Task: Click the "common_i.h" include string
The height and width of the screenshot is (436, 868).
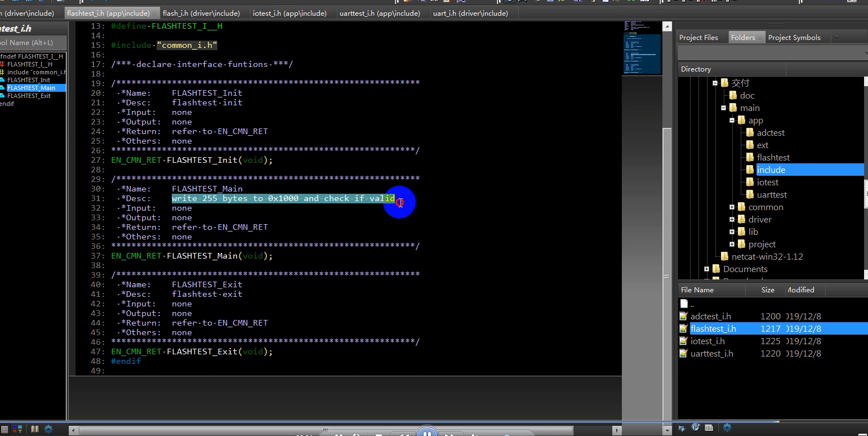Action: click(187, 45)
